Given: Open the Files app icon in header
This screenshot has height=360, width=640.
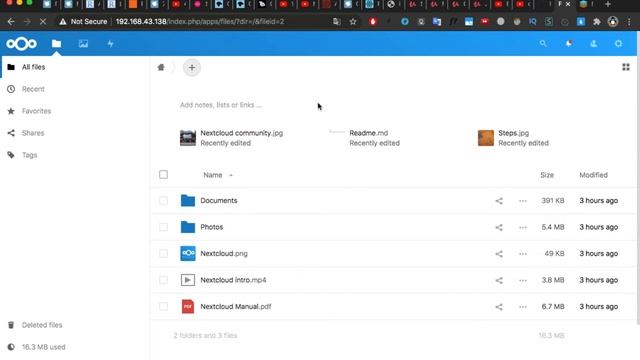Looking at the screenshot, I should (56, 44).
